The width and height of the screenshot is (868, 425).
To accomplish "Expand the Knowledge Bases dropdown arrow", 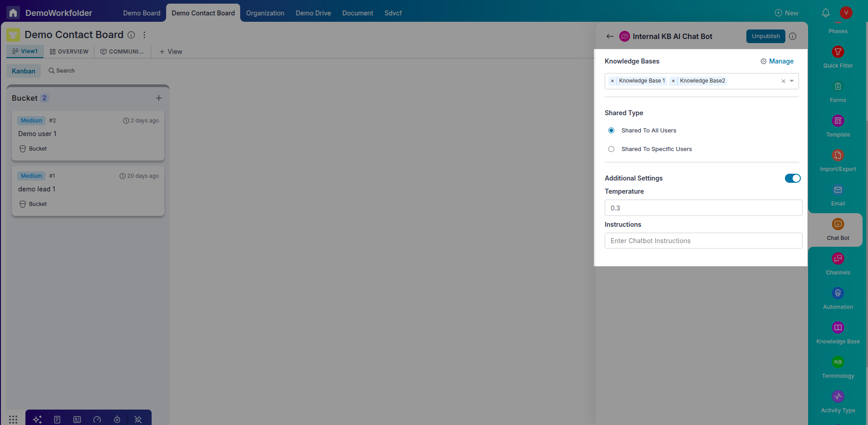I will pyautogui.click(x=792, y=81).
